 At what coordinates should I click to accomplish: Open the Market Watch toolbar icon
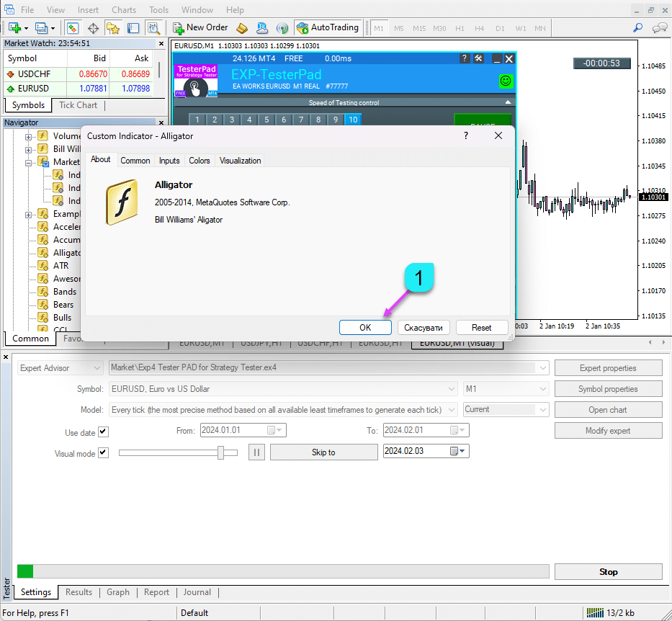point(72,28)
